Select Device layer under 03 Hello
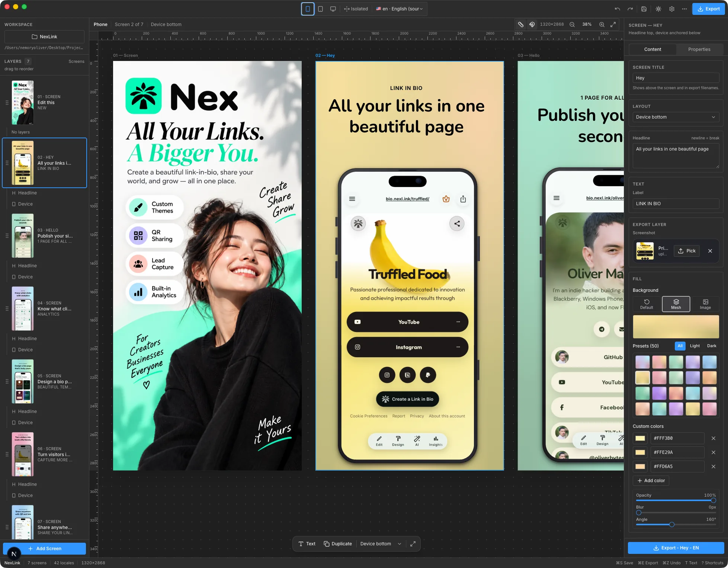This screenshot has width=728, height=568. tap(25, 277)
